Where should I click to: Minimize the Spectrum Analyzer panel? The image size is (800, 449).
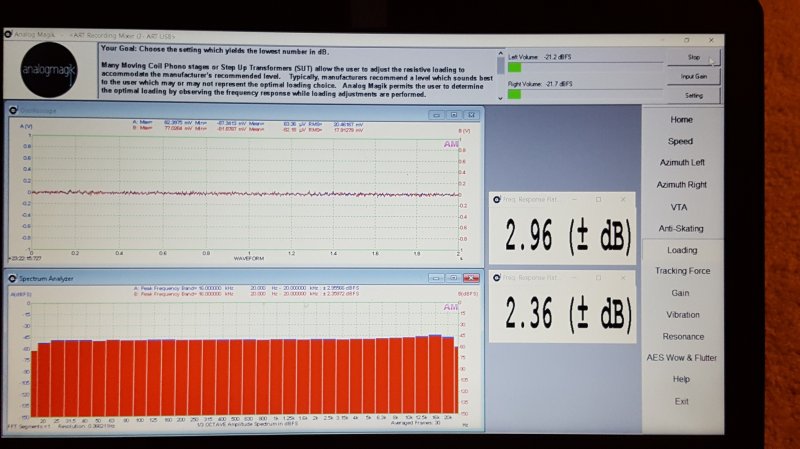[435, 278]
